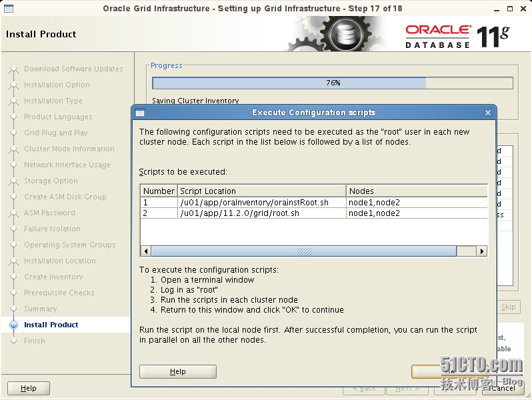Select the orainstRoot.sh script row
Screen dimensions: 532x400
(x=314, y=203)
